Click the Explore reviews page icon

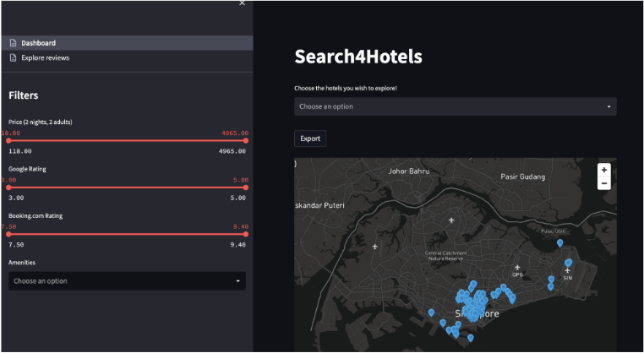click(x=13, y=58)
